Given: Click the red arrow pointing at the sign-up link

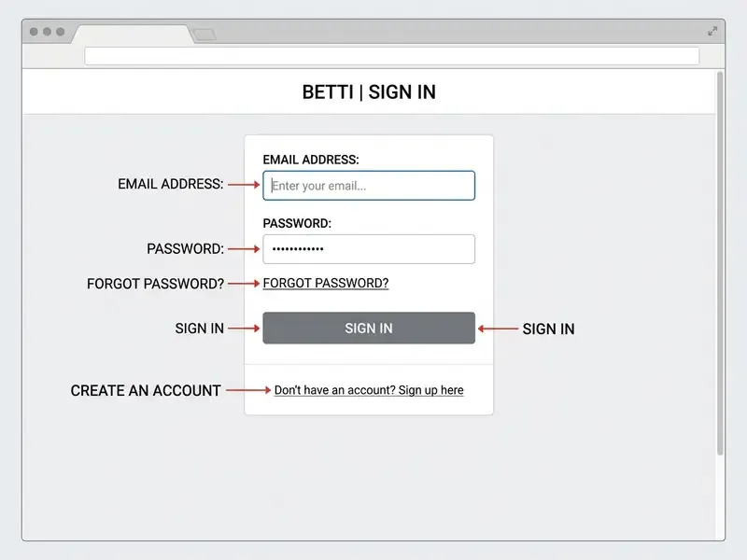Looking at the screenshot, I should pos(248,390).
